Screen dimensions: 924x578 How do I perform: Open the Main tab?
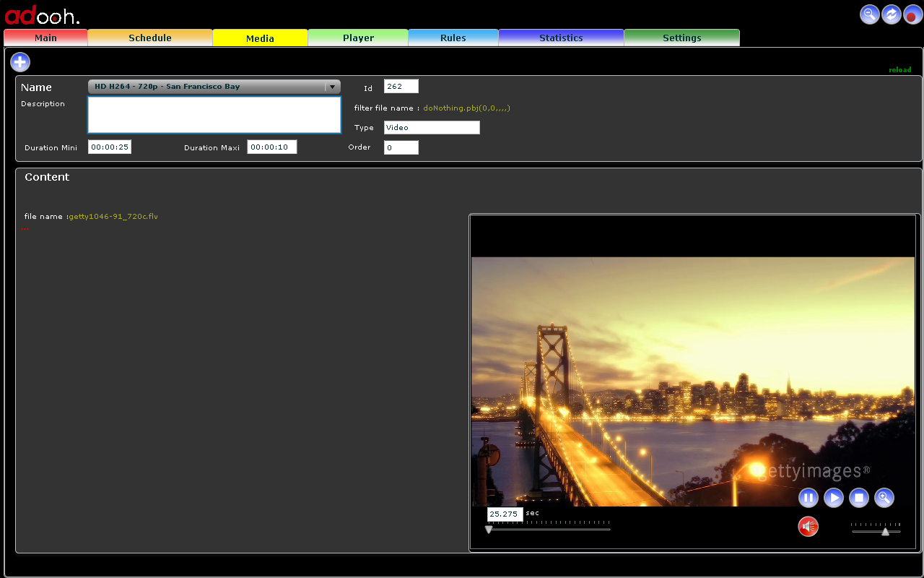(45, 38)
